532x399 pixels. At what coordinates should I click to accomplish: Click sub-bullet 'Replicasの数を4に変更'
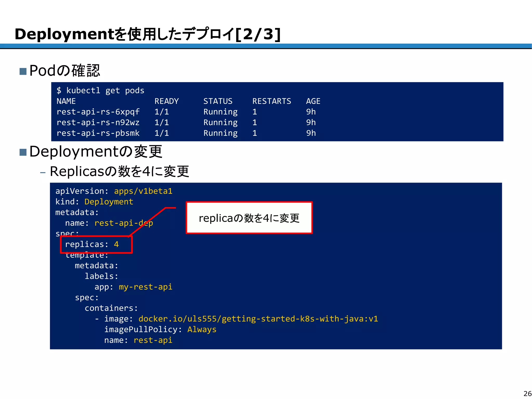click(x=119, y=171)
